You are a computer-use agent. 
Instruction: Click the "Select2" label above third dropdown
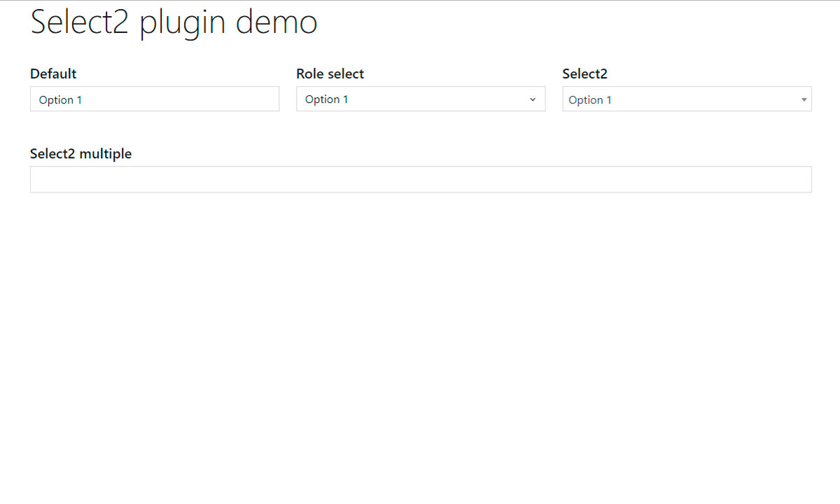click(x=585, y=73)
